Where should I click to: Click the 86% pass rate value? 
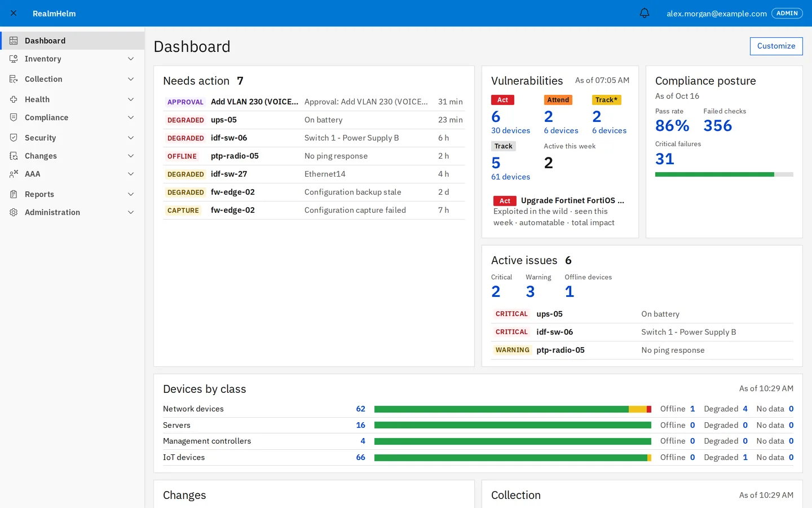(x=672, y=125)
